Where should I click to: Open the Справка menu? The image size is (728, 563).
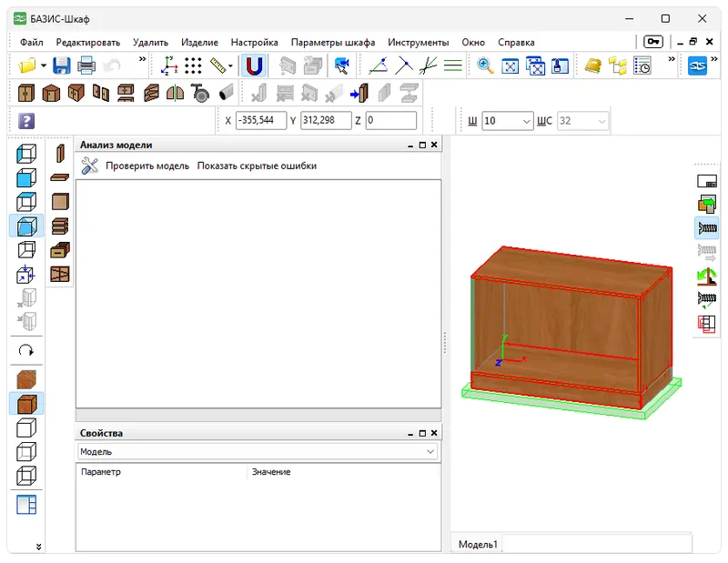(x=516, y=42)
